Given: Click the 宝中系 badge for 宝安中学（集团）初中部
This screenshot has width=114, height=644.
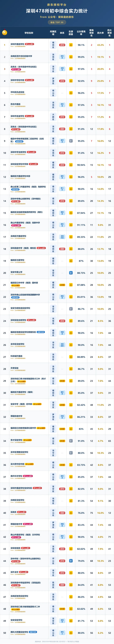Looking at the screenshot, I should point(62,405).
